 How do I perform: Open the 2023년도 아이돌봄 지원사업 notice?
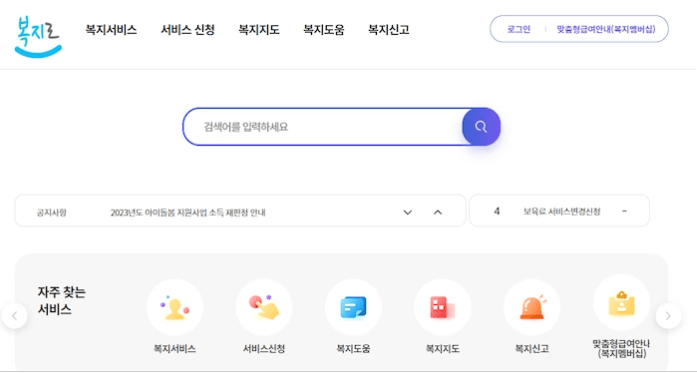tap(188, 213)
